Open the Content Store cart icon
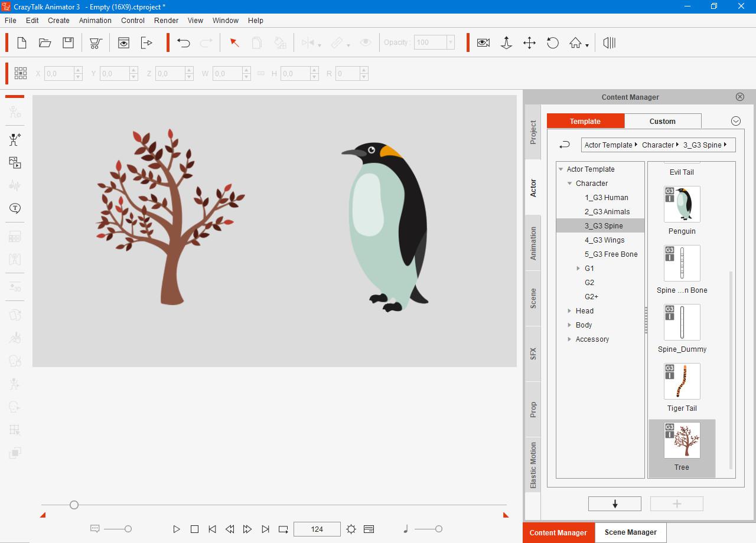The image size is (756, 543). 96,42
